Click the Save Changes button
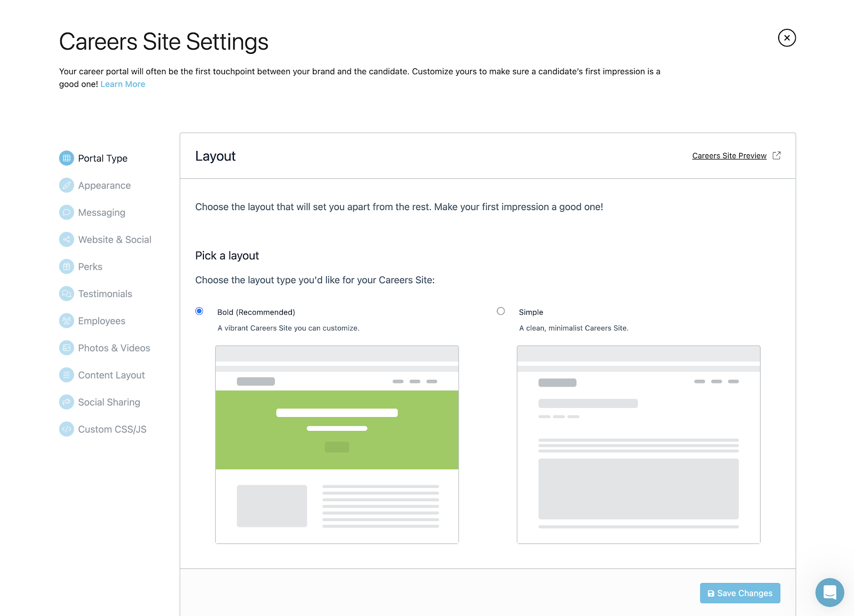The width and height of the screenshot is (854, 616). coord(740,593)
